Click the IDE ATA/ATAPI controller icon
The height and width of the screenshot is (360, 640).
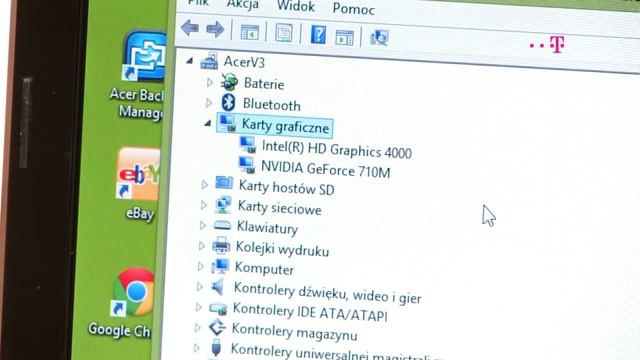click(218, 309)
